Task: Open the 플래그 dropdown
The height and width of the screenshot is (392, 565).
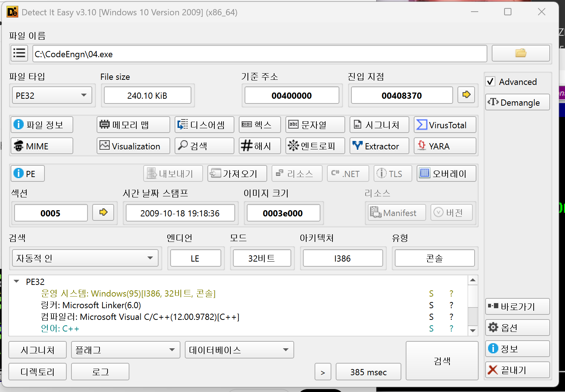Action: click(126, 350)
